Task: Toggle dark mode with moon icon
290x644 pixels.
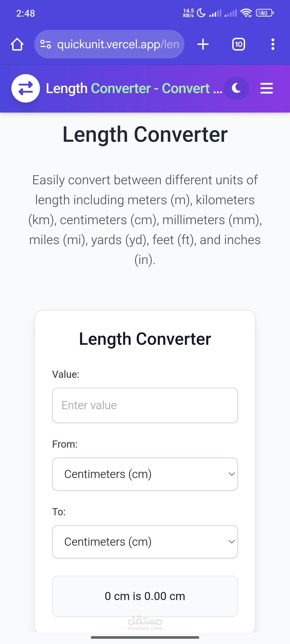Action: point(236,88)
